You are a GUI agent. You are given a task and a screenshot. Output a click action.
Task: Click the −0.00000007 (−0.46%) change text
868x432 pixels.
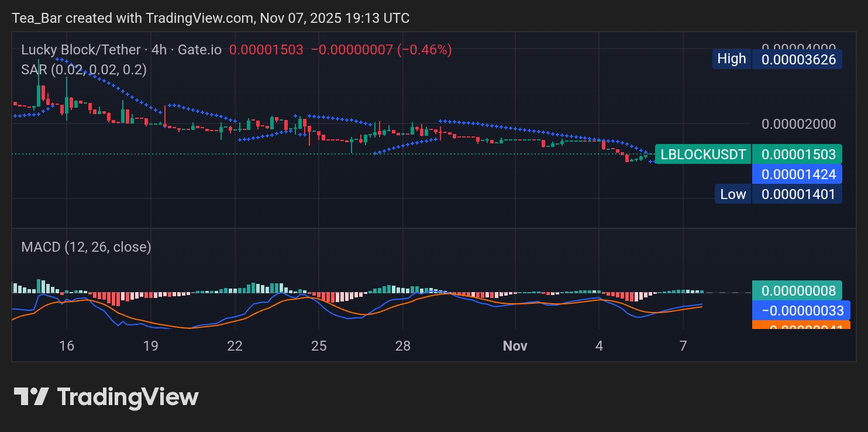tap(381, 50)
